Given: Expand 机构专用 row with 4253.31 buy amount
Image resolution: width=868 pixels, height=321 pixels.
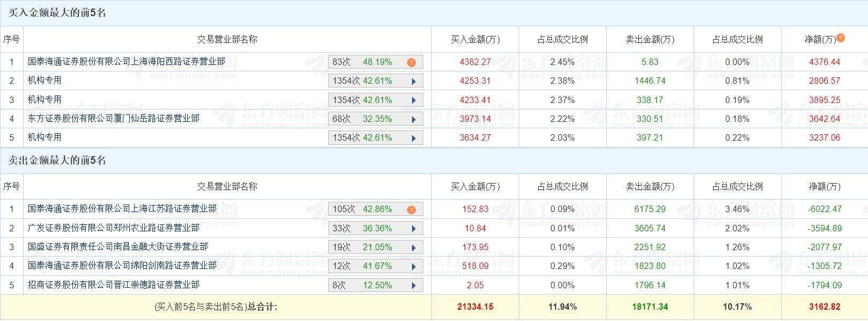Looking at the screenshot, I should point(414,82).
